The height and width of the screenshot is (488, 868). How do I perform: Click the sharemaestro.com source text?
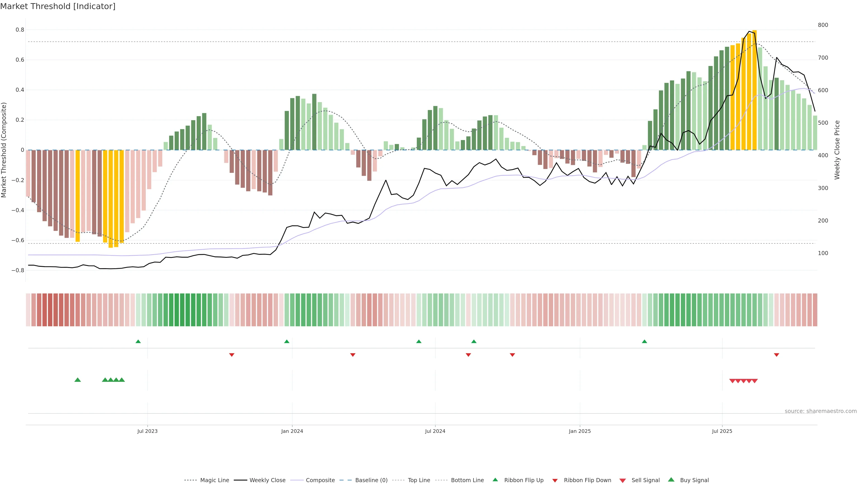click(x=821, y=411)
